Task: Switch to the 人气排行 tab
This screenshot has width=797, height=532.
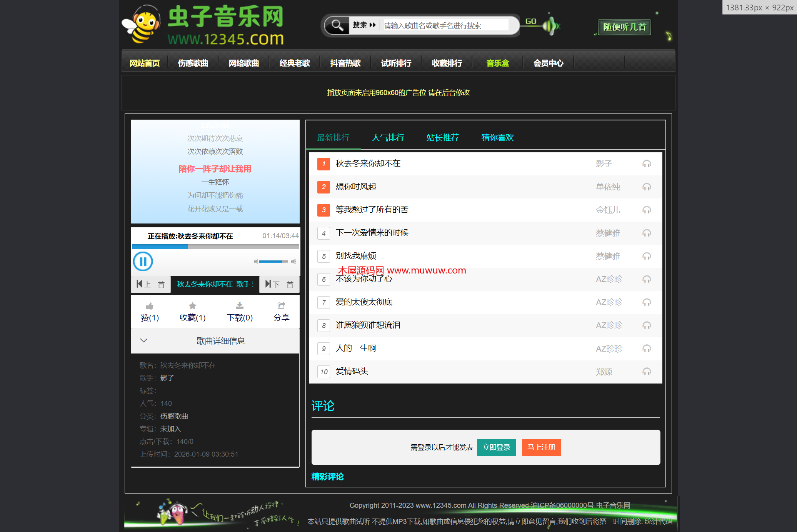Action: coord(388,138)
